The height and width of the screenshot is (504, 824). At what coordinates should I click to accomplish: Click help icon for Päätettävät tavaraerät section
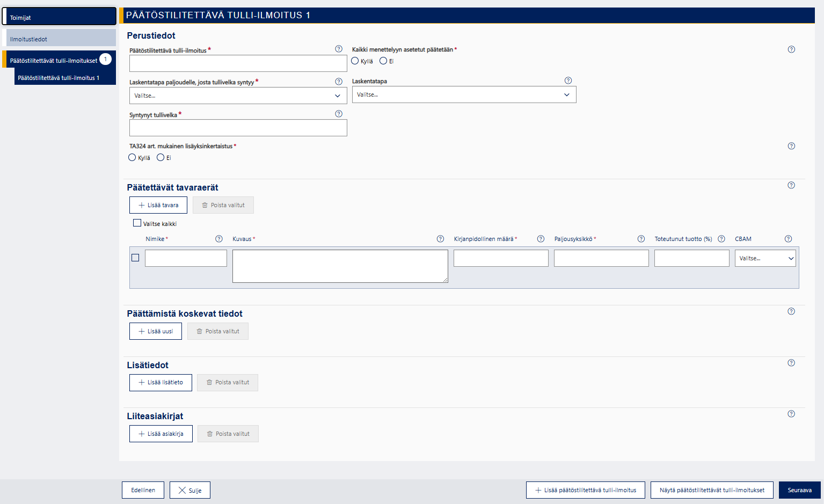[791, 185]
